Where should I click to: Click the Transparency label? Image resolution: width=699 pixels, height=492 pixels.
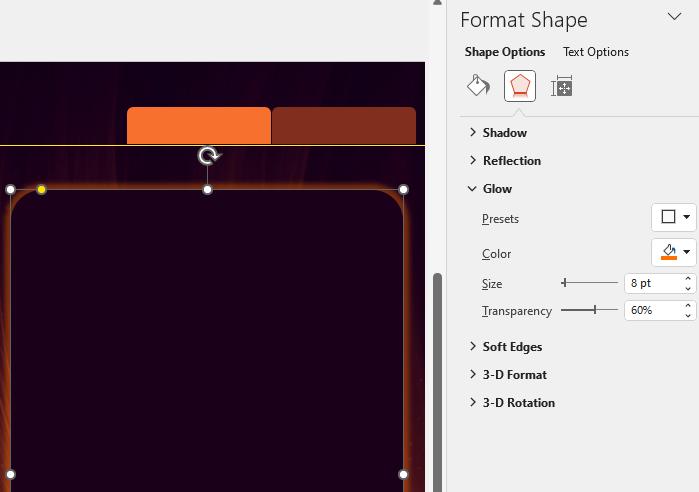tap(517, 311)
